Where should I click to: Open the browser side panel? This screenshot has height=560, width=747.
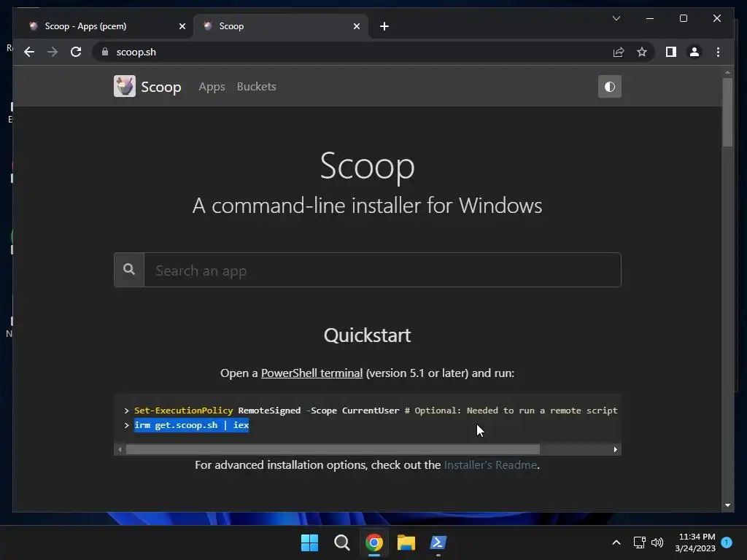(x=671, y=52)
